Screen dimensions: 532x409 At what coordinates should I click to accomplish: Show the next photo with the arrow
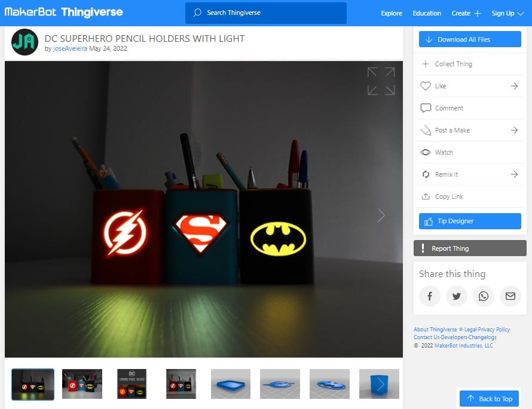381,215
